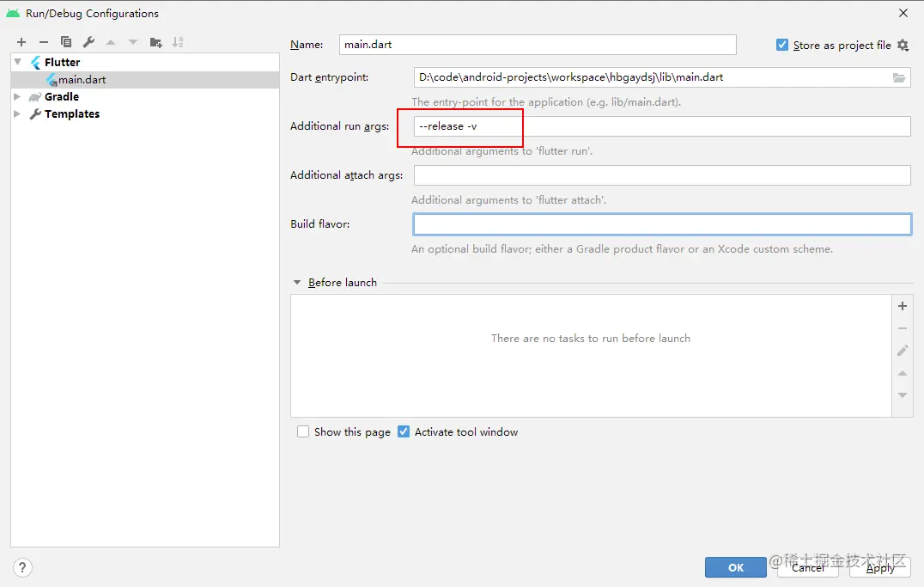The height and width of the screenshot is (587, 924).
Task: Select the Flutter group in tree
Action: tap(145, 62)
